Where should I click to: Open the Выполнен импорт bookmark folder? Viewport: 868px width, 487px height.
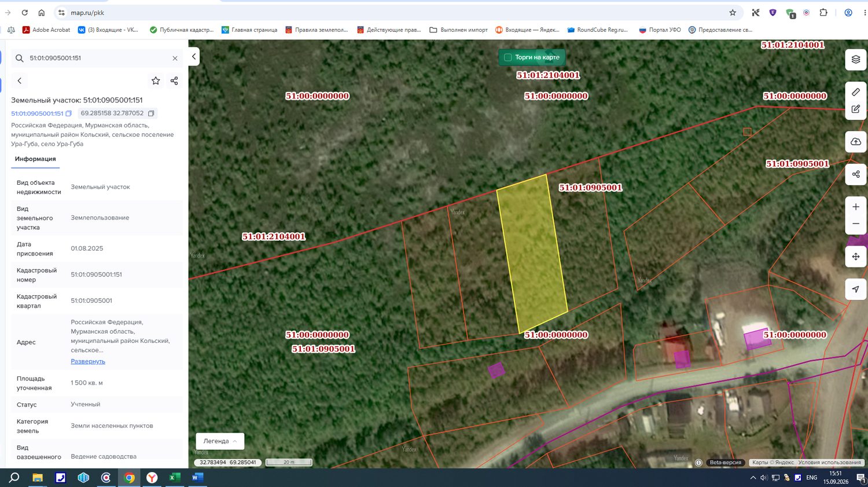(458, 30)
